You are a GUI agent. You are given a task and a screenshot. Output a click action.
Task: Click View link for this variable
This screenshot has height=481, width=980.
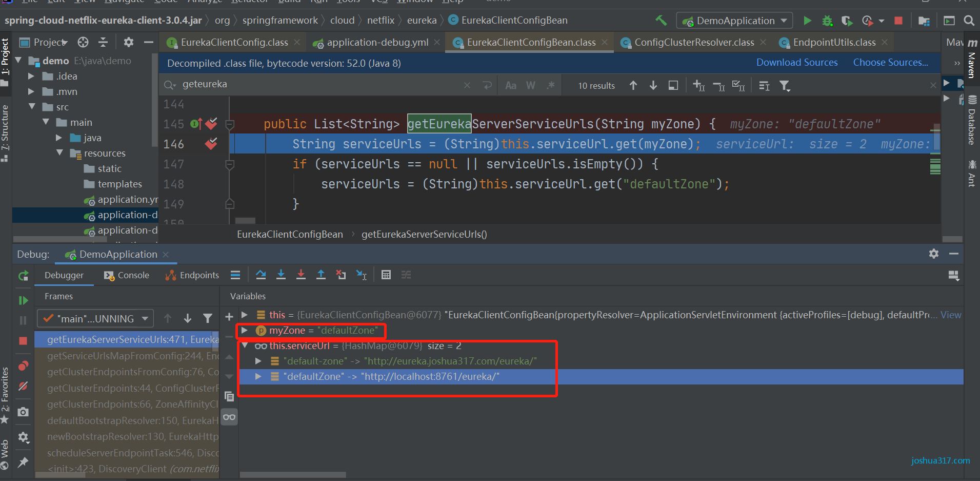(x=951, y=315)
